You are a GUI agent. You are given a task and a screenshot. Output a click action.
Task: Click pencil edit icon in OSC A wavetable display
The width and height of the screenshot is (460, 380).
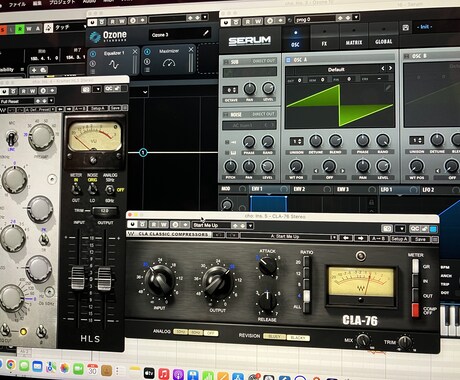(388, 88)
